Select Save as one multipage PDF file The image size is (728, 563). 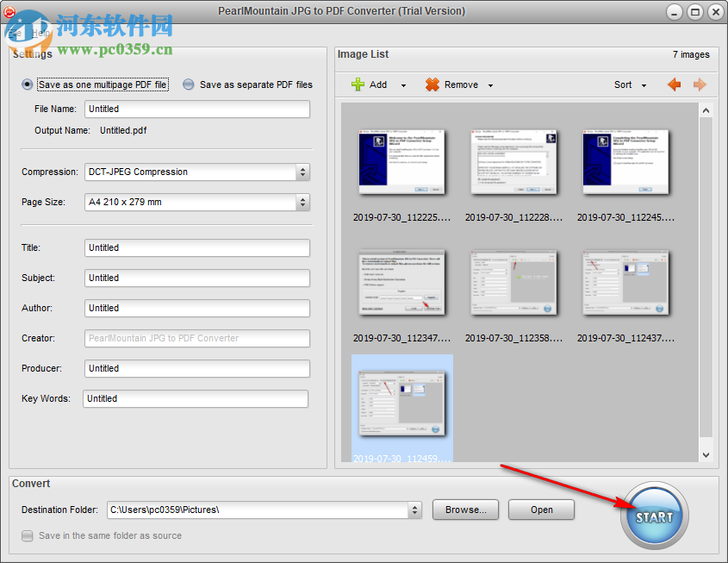[x=27, y=84]
